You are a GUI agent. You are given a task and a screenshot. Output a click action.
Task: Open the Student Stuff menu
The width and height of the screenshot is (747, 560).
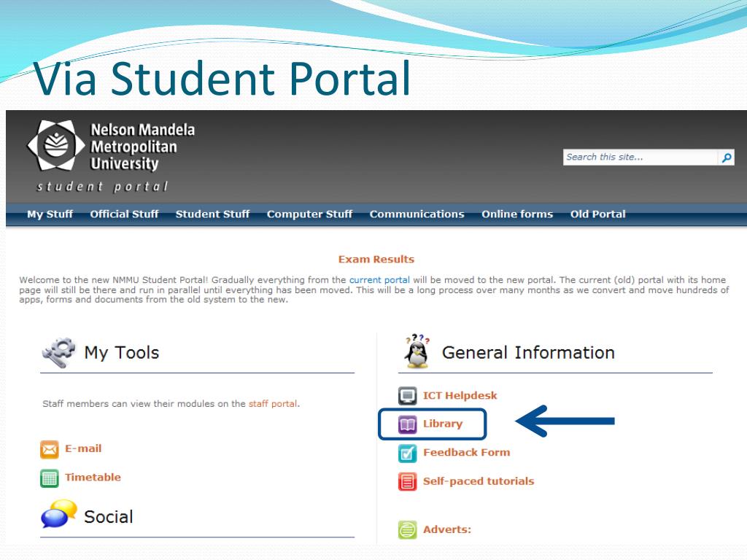[x=212, y=214]
